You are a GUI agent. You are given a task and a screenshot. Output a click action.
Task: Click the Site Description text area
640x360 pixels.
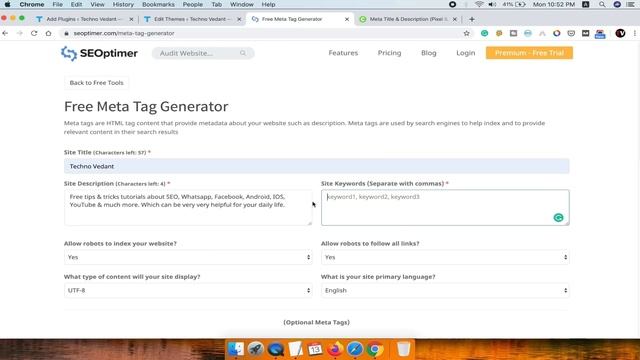click(x=188, y=207)
